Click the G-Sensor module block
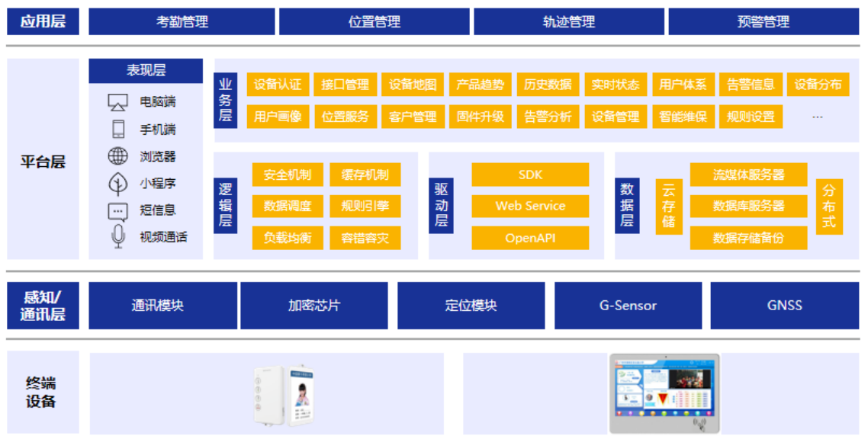Image resolution: width=868 pixels, height=439 pixels. 628,306
